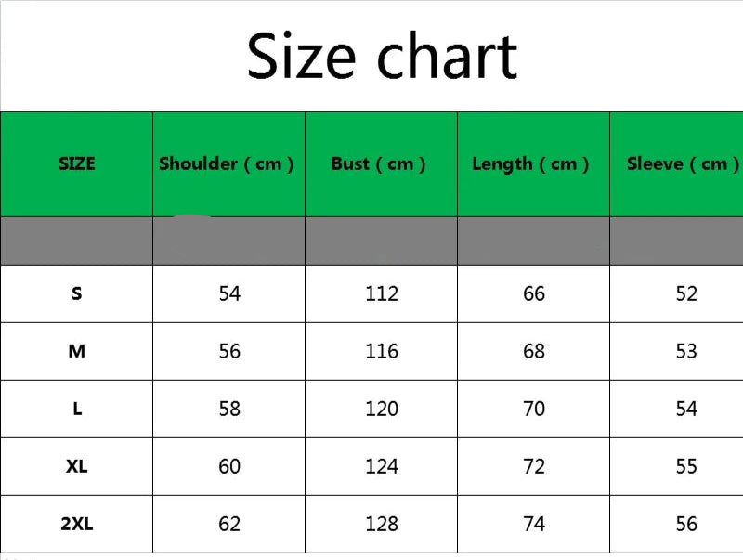Select length value 70 for size L
Viewport: 743px width, 560px height.
pyautogui.click(x=534, y=409)
